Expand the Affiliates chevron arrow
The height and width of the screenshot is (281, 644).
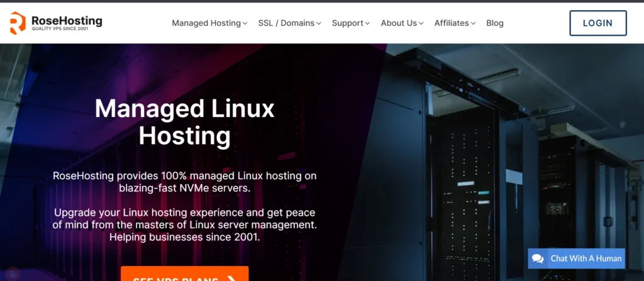click(x=473, y=23)
